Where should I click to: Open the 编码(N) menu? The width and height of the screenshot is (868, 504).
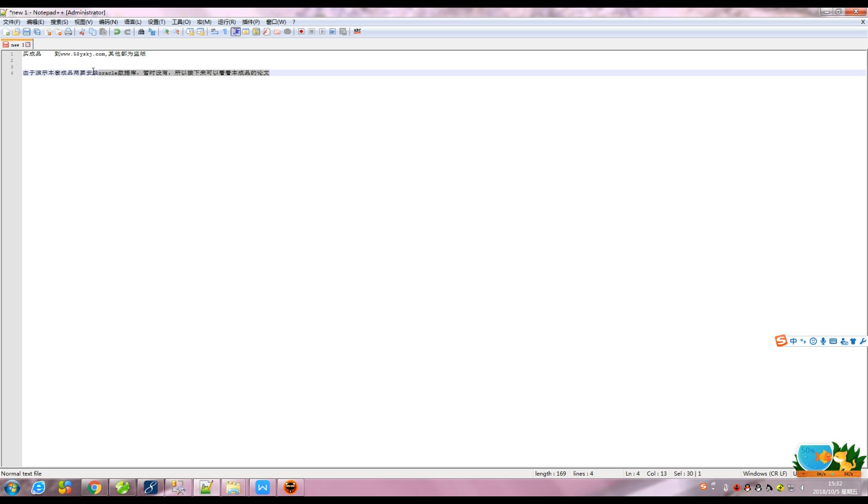click(108, 22)
